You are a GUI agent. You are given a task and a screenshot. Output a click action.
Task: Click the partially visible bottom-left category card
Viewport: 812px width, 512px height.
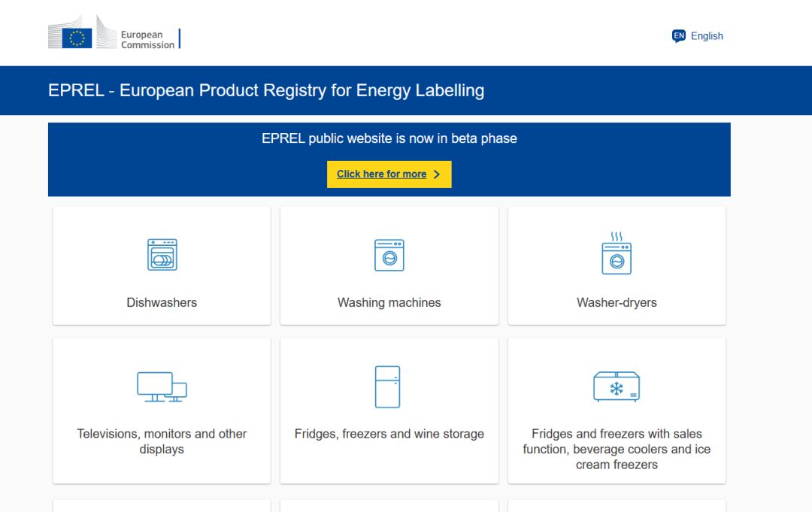pyautogui.click(x=161, y=506)
